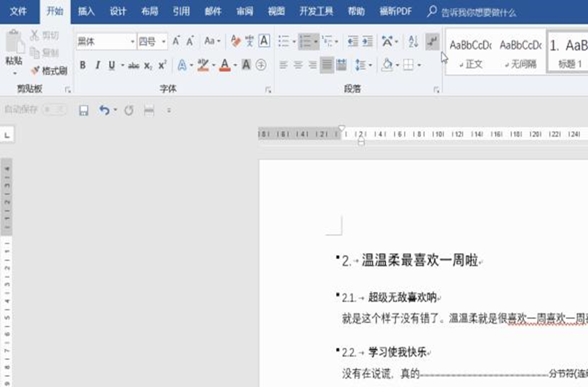Screen dimensions: 588x387
Task: Center align the paragraph
Action: coord(297,65)
